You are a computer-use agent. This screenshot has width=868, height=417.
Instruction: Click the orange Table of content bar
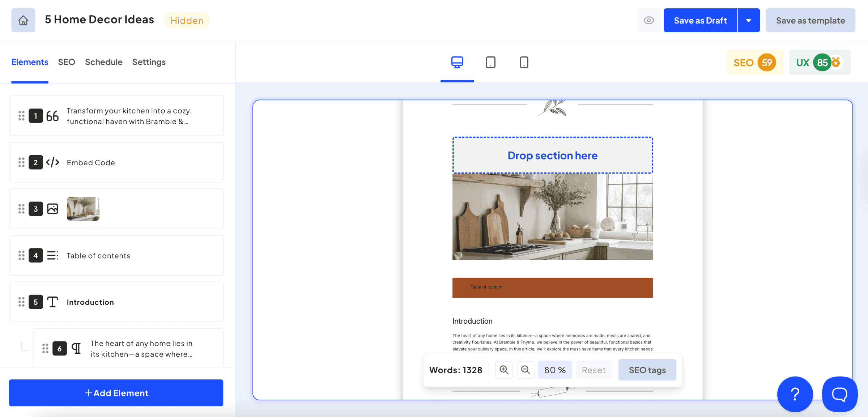(553, 288)
